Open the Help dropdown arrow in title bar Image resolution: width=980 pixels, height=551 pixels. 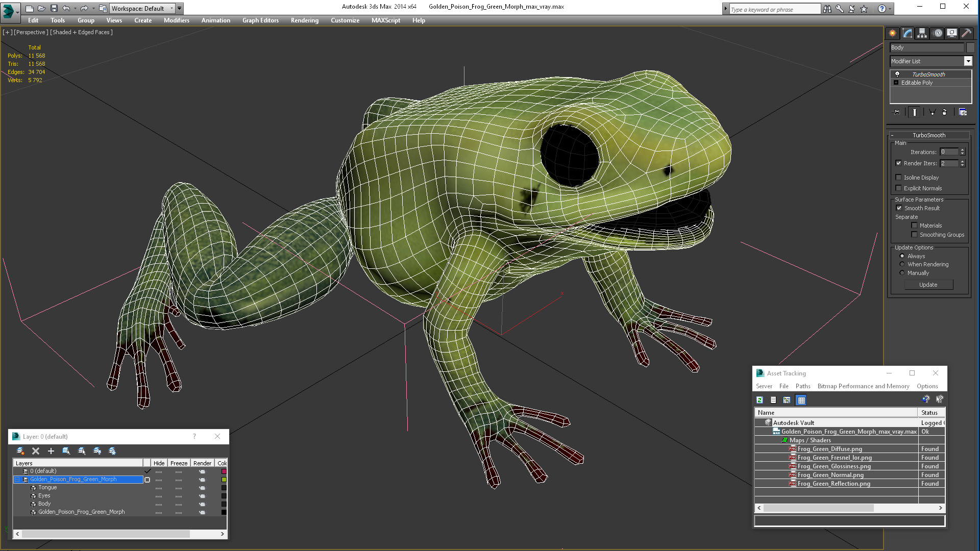tap(890, 9)
